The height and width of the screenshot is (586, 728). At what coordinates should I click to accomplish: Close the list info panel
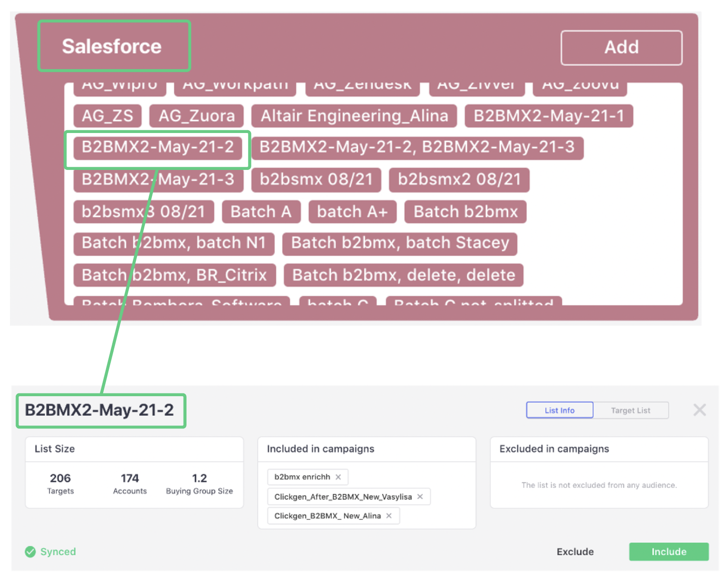pos(699,410)
